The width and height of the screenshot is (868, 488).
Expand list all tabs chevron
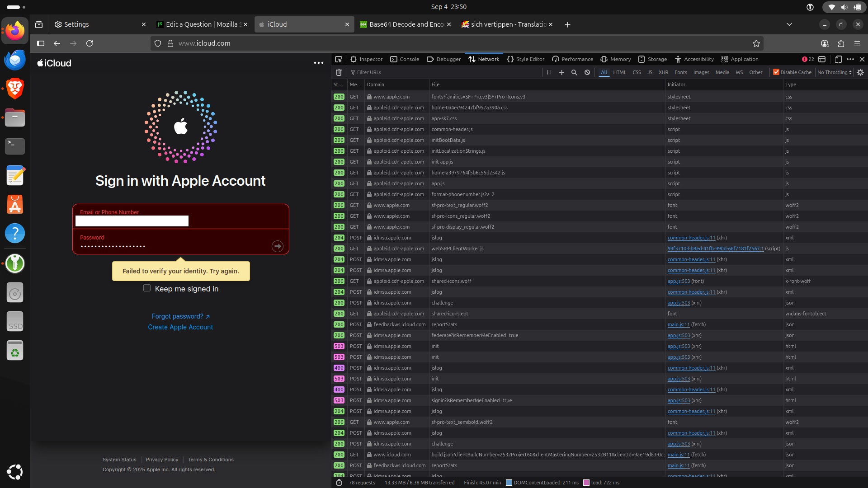(789, 24)
